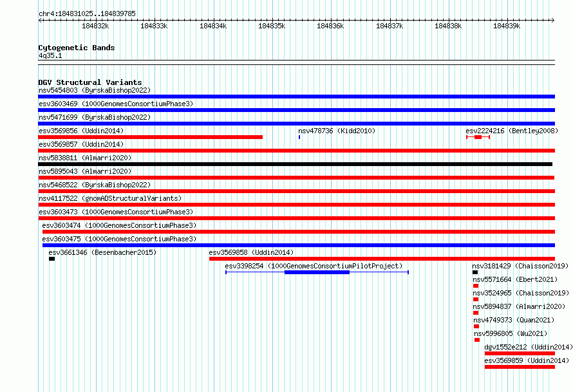
Task: Click esv3569859 (Uddin2014) label
Action: [x=527, y=360]
